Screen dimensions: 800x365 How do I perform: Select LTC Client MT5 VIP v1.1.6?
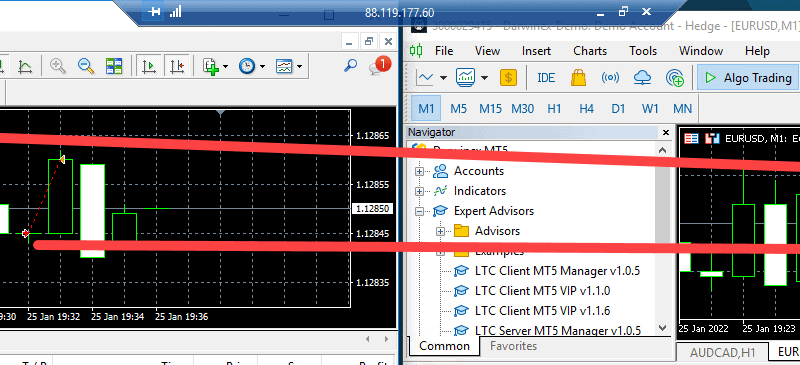pos(542,310)
